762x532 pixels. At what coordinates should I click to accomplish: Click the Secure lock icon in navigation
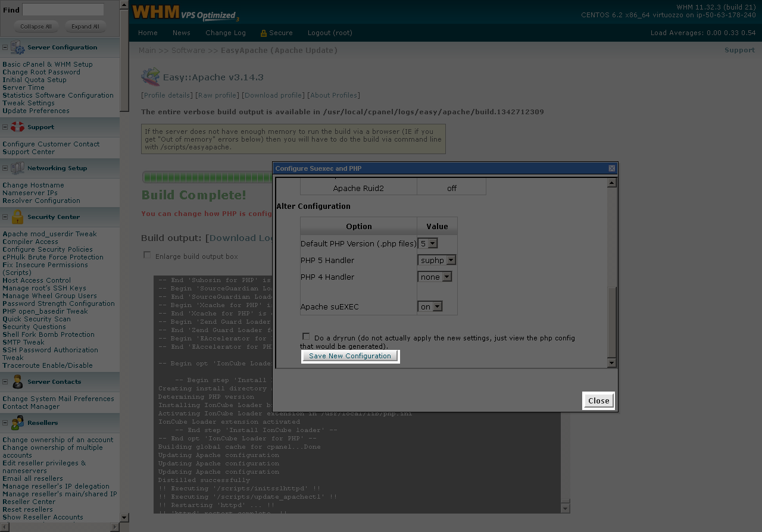pos(264,33)
